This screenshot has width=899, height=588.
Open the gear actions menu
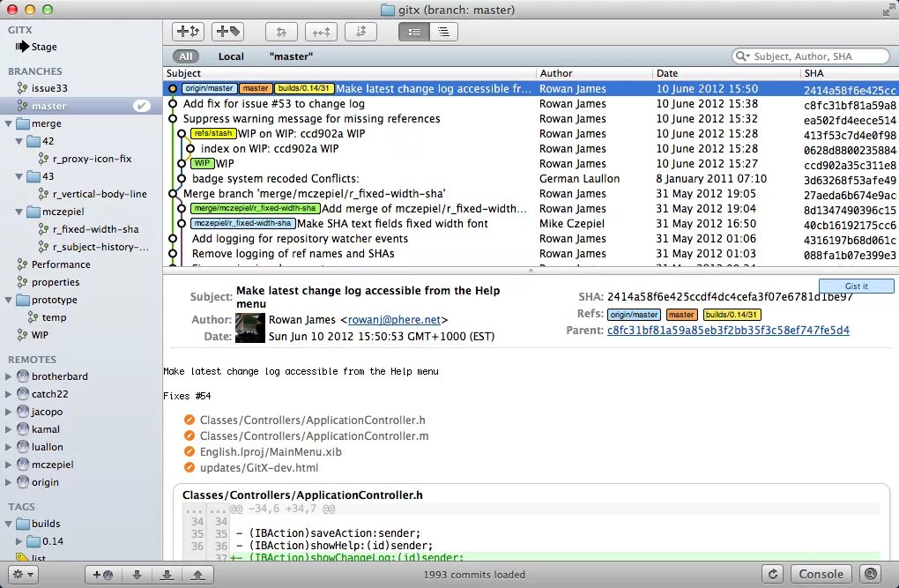(x=24, y=574)
